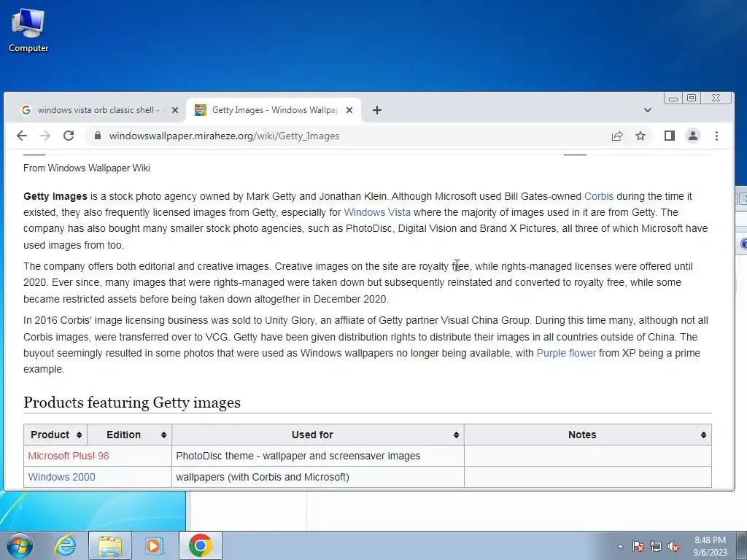Viewport: 747px width, 560px height.
Task: Open the Windows 2000 table link
Action: pos(61,477)
